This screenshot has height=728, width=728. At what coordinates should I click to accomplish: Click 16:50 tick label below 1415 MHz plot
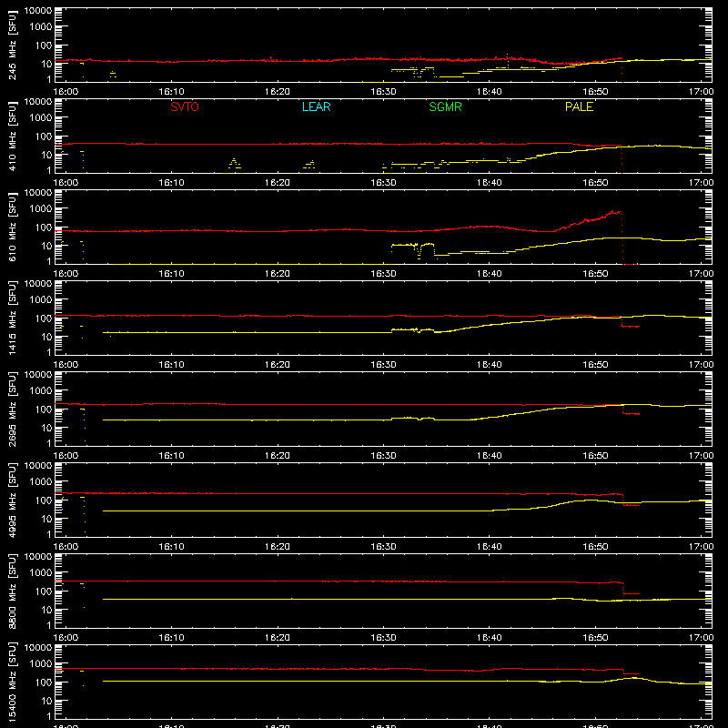point(595,365)
